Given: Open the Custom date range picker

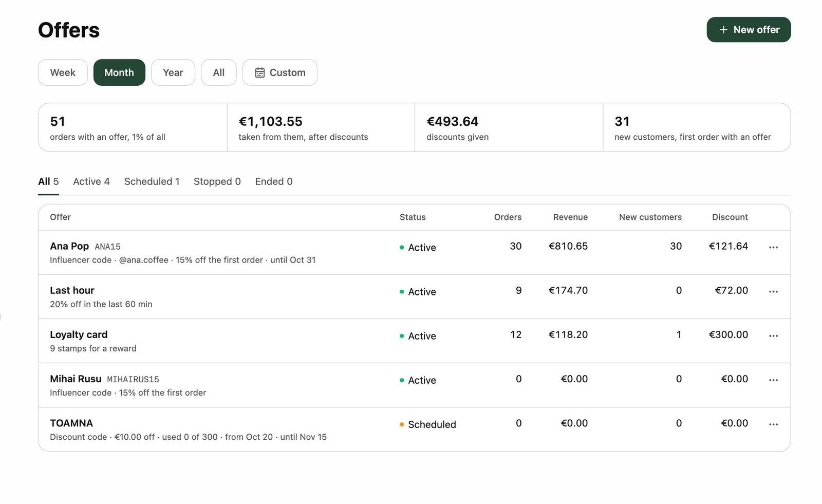Looking at the screenshot, I should (280, 72).
